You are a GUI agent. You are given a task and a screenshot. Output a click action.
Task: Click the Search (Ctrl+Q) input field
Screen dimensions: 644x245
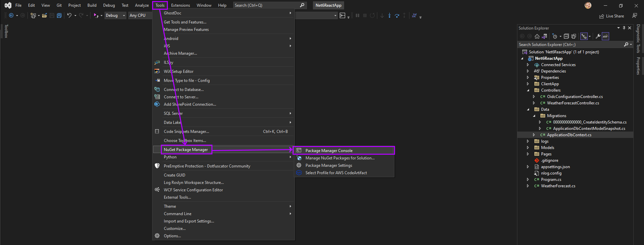point(270,5)
